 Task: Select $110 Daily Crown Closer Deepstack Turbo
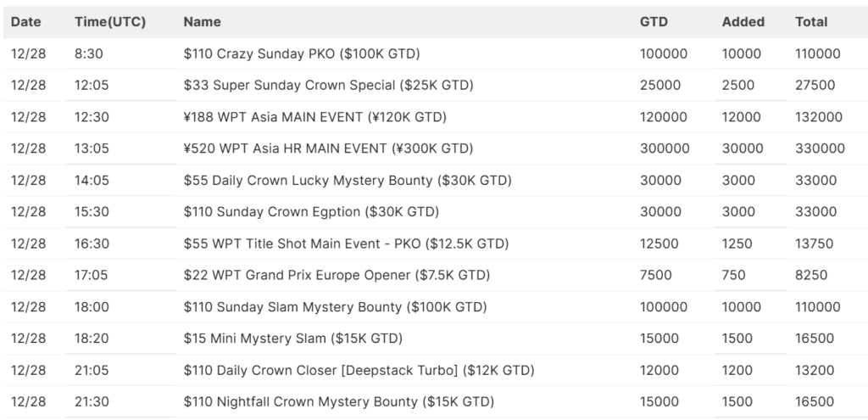359,370
